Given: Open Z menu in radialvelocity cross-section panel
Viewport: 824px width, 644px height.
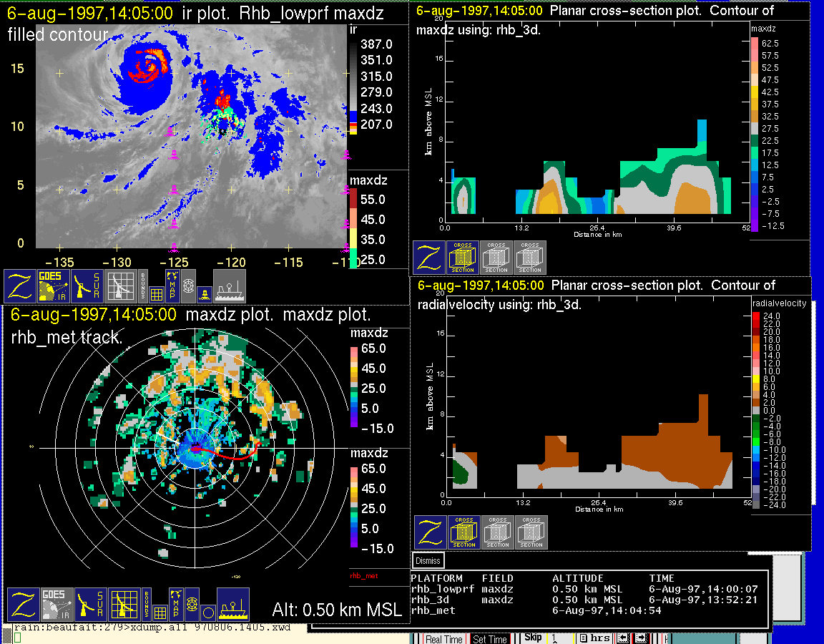Looking at the screenshot, I should click(x=430, y=532).
